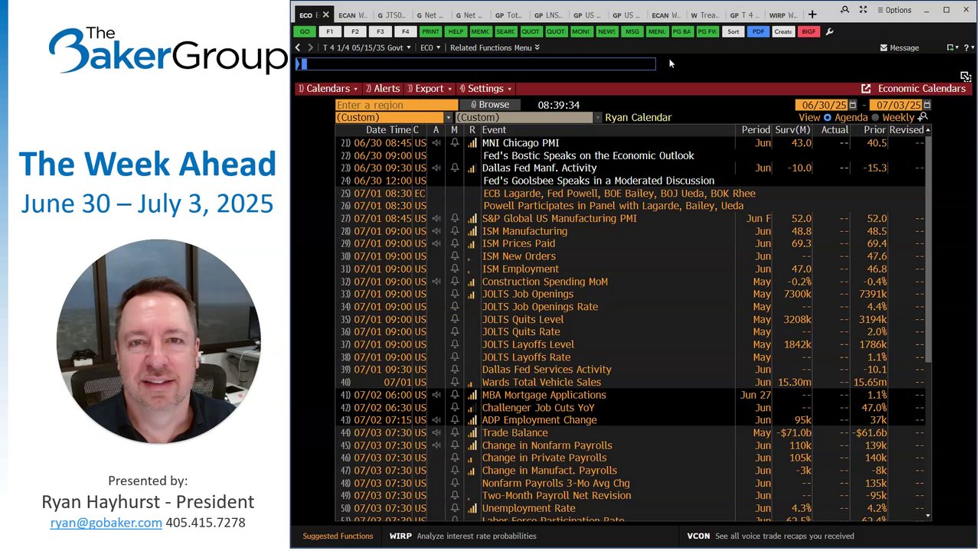Click the back navigation arrow
The width and height of the screenshot is (980, 551).
click(x=299, y=47)
